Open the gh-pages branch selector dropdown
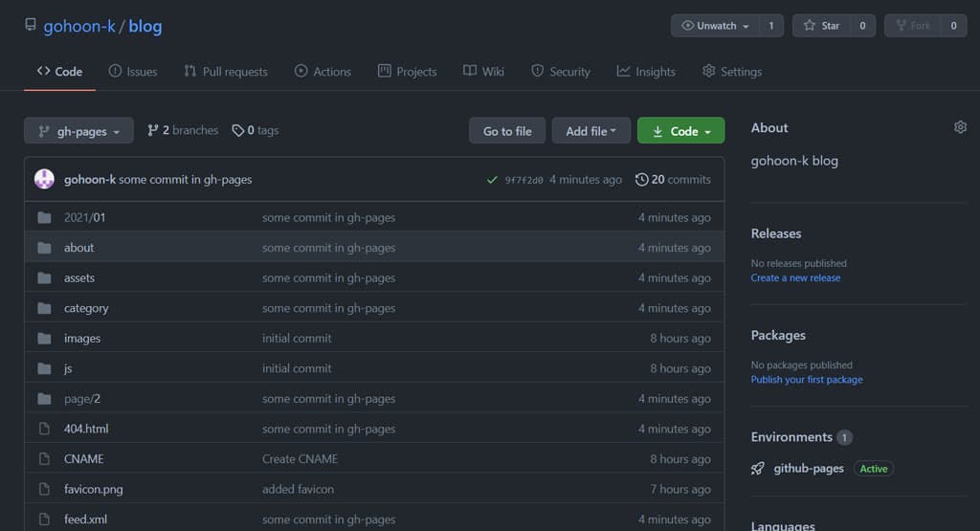The image size is (980, 531). [78, 131]
